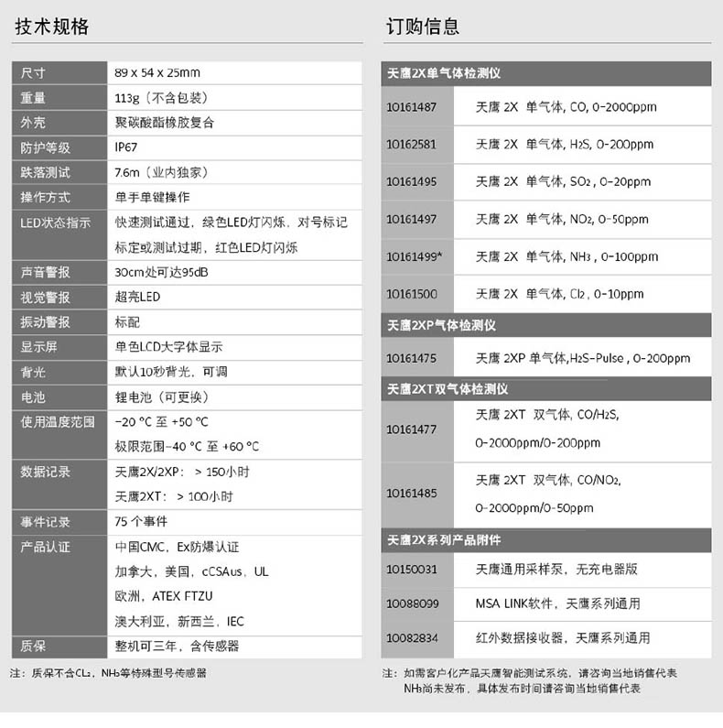Select the 红外数据接收器 accessory description
This screenshot has height=728, width=723.
pos(562,638)
